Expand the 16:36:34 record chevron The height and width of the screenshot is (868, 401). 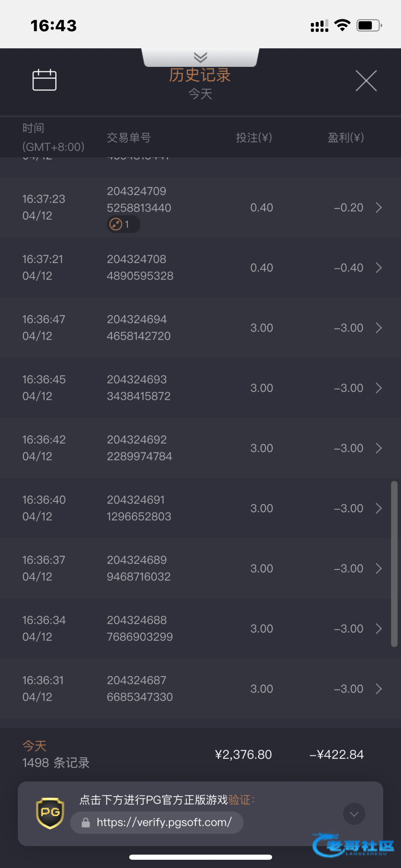click(378, 629)
